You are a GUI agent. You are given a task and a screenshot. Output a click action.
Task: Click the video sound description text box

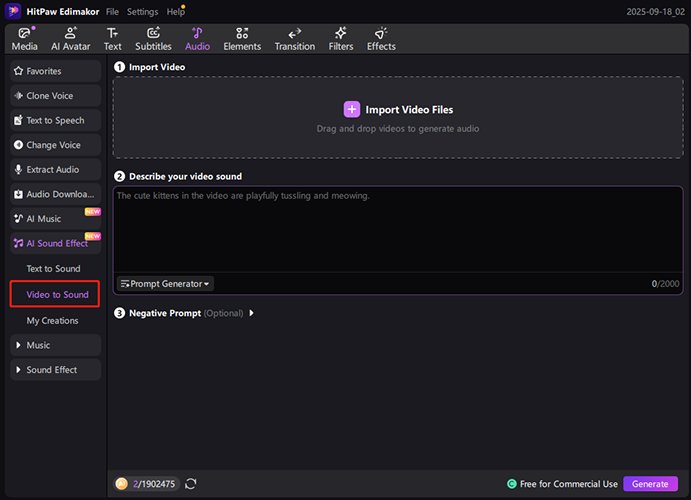pyautogui.click(x=397, y=230)
